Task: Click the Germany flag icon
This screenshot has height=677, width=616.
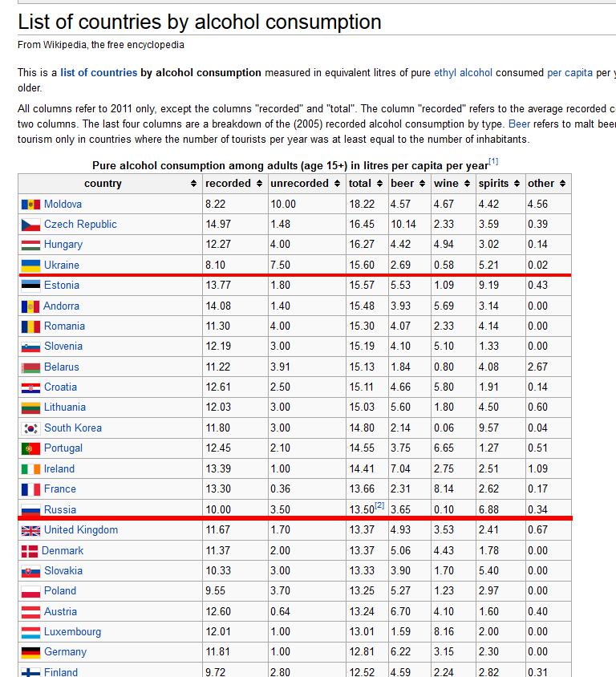Action: coord(30,652)
